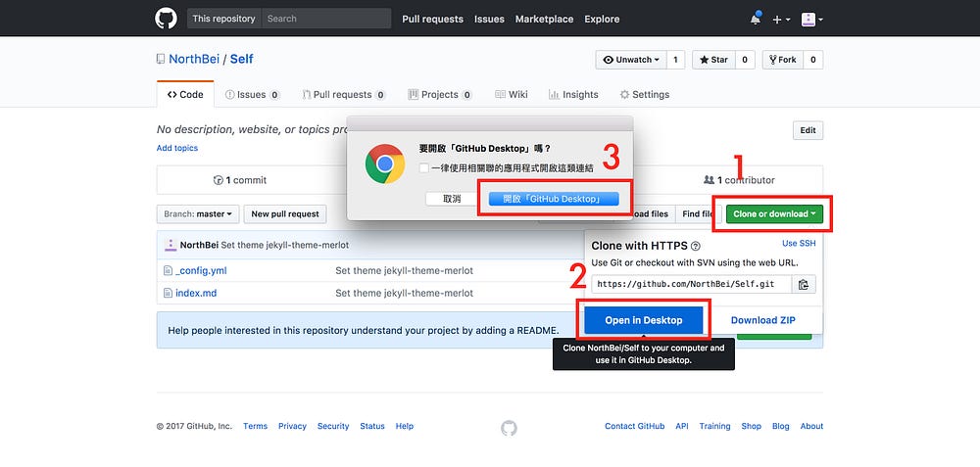Select the clone URL text field
The height and width of the screenshot is (467, 980).
[691, 284]
